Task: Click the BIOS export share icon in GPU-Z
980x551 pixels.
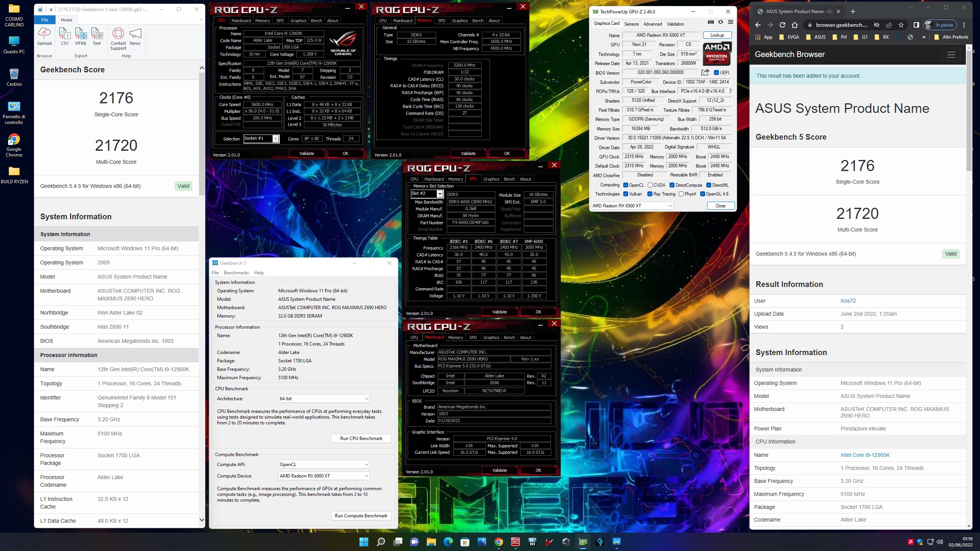Action: click(x=705, y=72)
